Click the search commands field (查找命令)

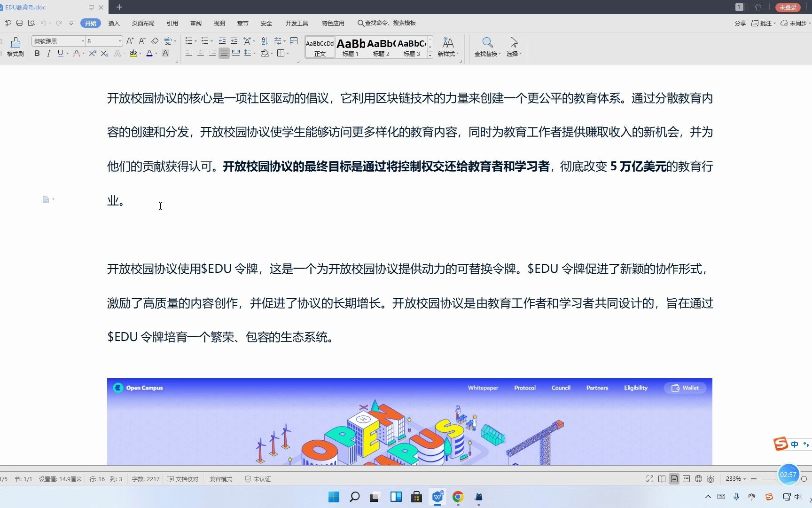[x=387, y=23]
